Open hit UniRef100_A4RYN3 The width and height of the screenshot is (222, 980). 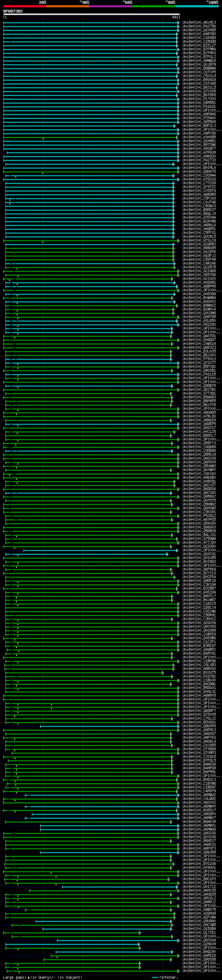coord(199,34)
